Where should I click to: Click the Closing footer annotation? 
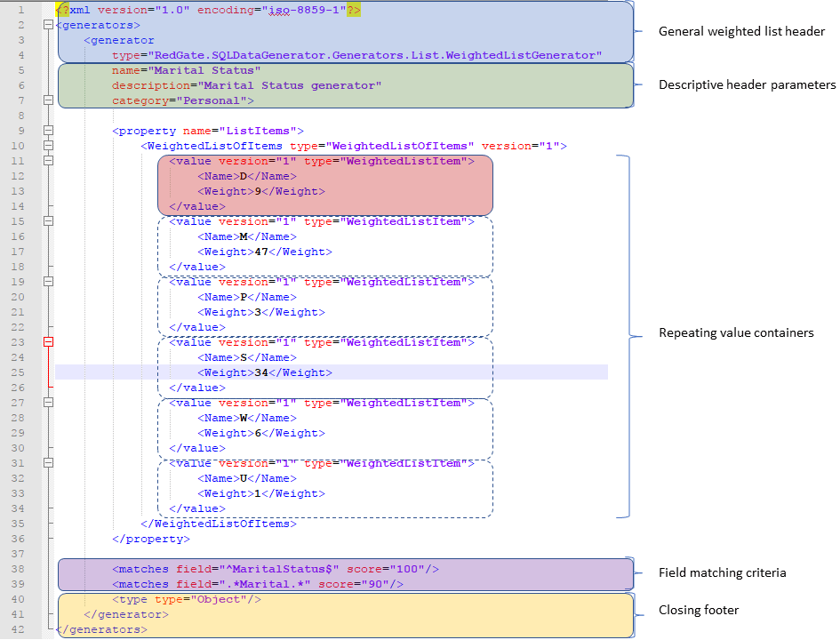[x=696, y=610]
